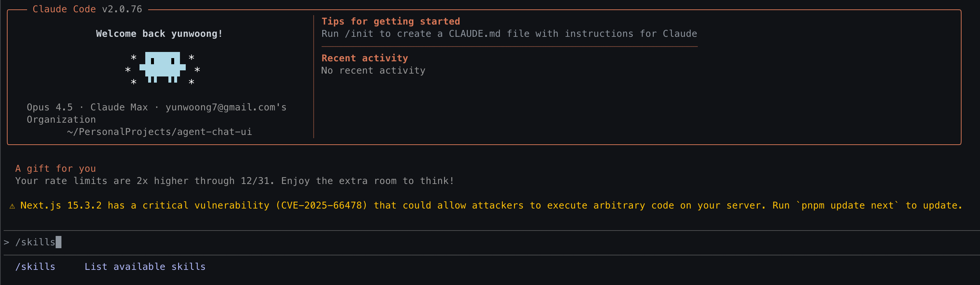Click the 'Welcome back yunwoong!' text

[x=159, y=34]
